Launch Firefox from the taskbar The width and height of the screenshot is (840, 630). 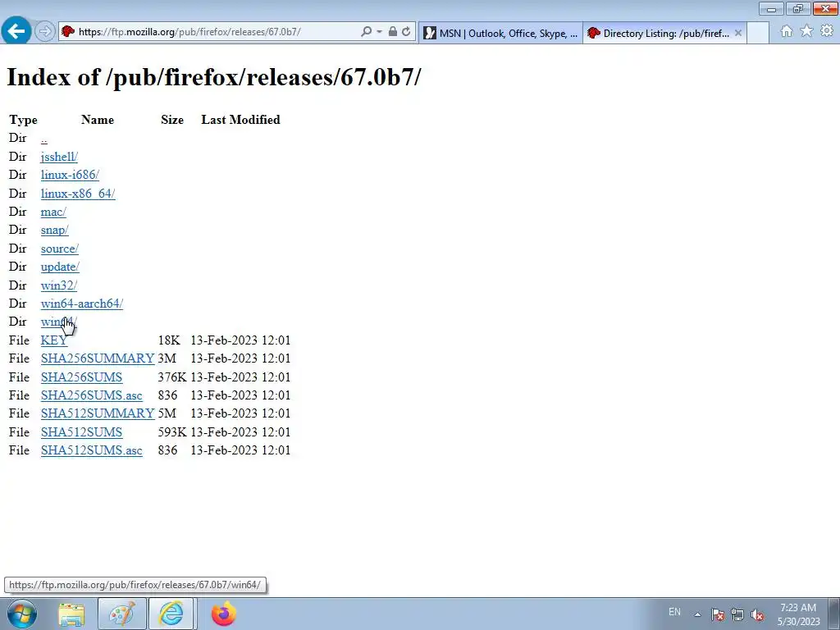click(224, 614)
